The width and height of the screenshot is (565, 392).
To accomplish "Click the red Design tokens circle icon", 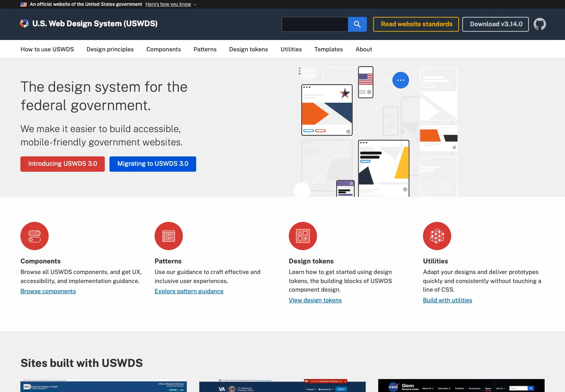I will (303, 236).
